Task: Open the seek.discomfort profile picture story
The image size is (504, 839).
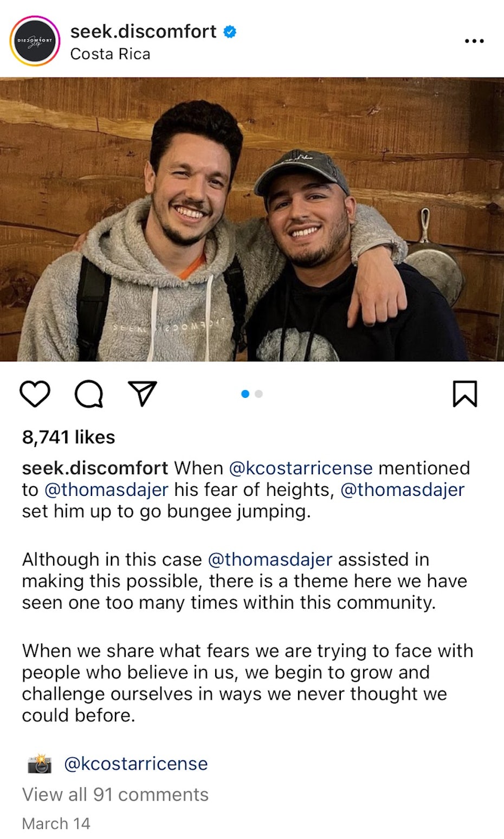Action: (35, 41)
